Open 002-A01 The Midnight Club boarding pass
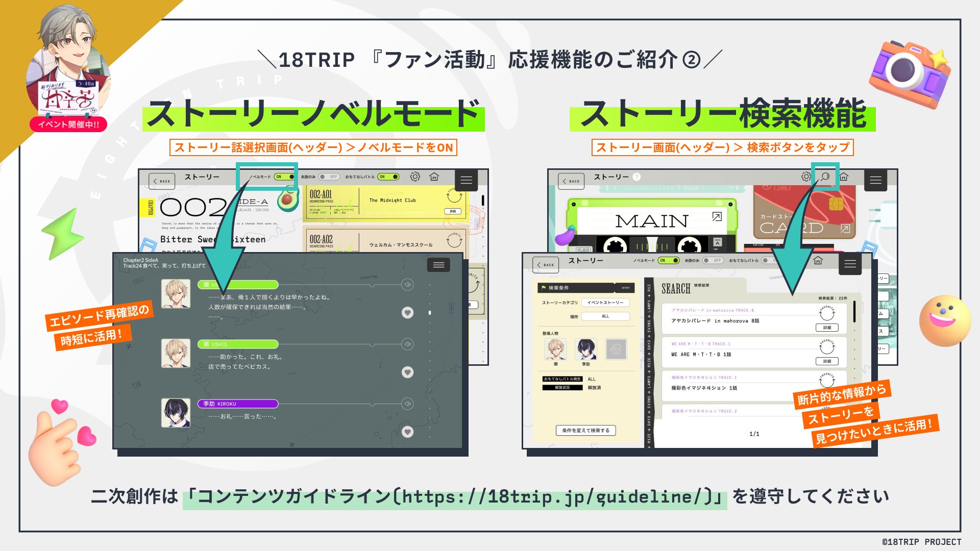980x551 pixels. pos(385,203)
